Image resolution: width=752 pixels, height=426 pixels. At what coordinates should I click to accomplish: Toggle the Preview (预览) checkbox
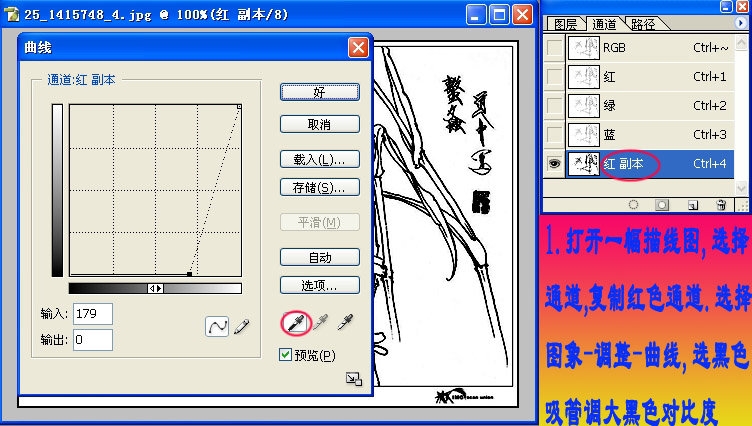pyautogui.click(x=285, y=355)
